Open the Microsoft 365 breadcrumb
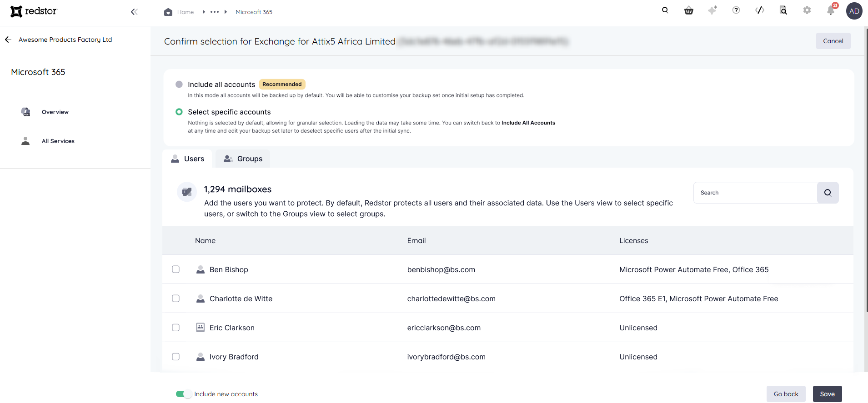Image resolution: width=868 pixels, height=403 pixels. (254, 12)
